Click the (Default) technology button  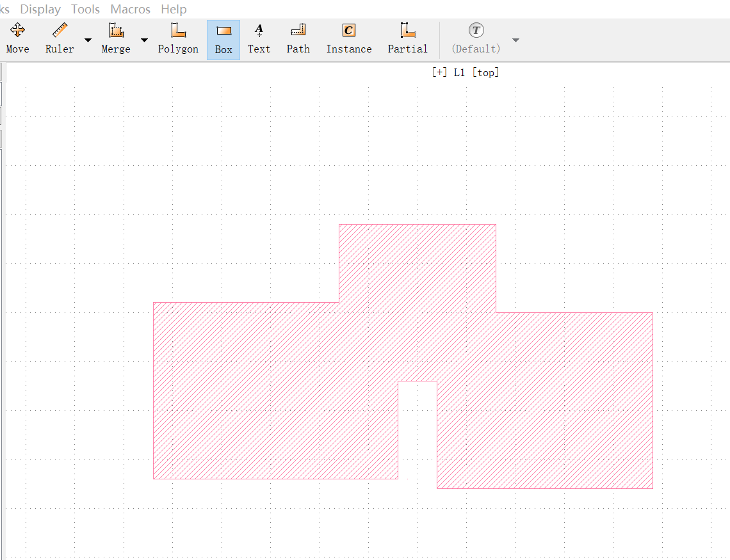476,40
